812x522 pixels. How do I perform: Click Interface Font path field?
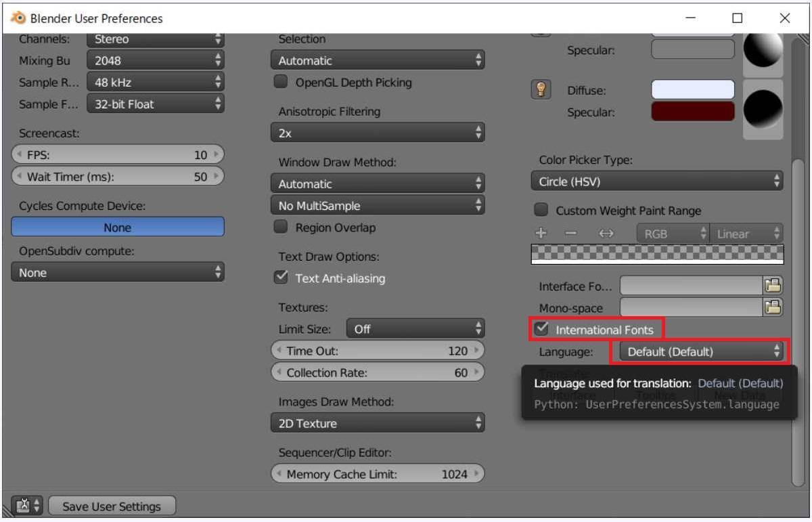(691, 286)
